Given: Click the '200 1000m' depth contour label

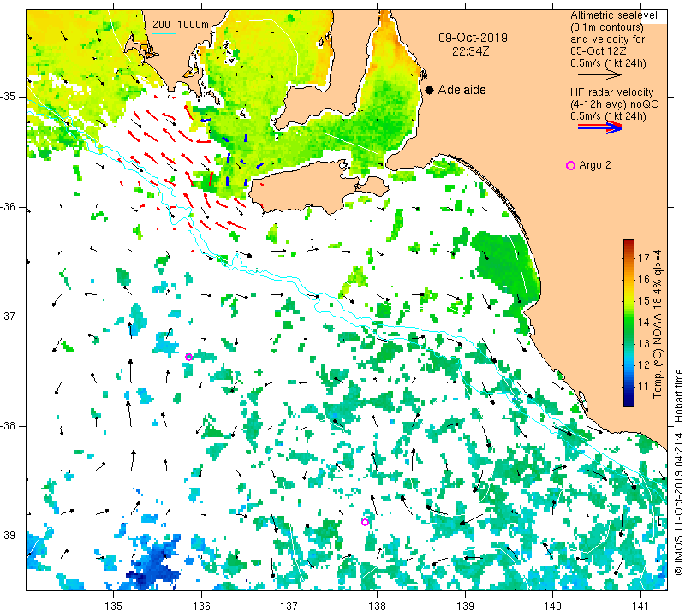Looking at the screenshot, I should pyautogui.click(x=181, y=25).
